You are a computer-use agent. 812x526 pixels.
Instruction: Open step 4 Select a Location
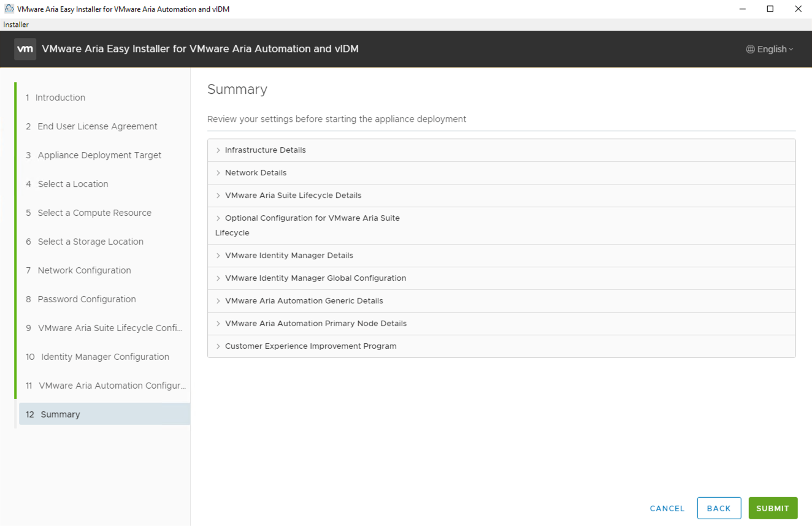[104, 184]
